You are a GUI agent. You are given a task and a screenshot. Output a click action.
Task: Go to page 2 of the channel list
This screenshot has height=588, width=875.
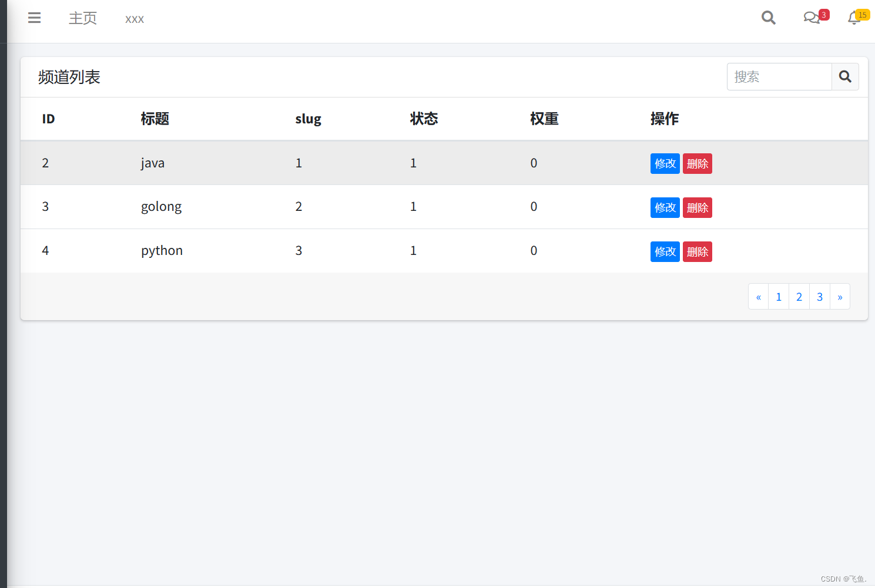[x=799, y=296]
